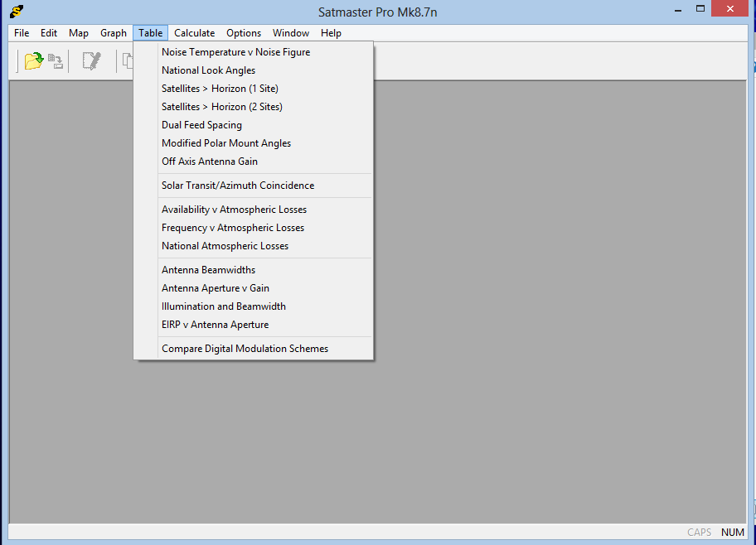Click the Satmaster Pro Mk8.7n title text
The image size is (756, 545).
tap(377, 12)
